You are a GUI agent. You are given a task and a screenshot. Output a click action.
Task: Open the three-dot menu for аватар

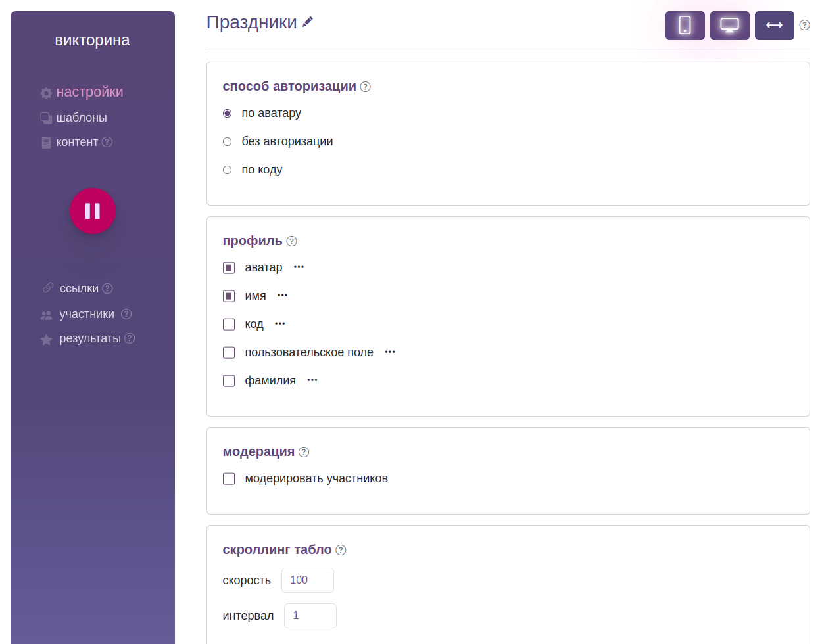299,267
